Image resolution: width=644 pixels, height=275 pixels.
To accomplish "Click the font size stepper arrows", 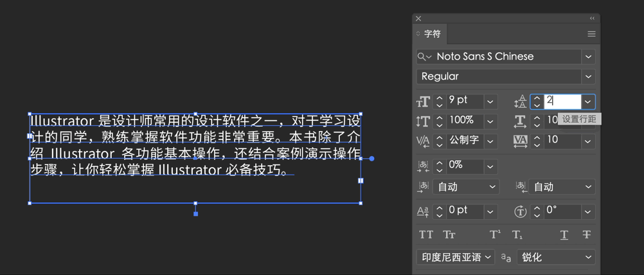I will click(440, 102).
